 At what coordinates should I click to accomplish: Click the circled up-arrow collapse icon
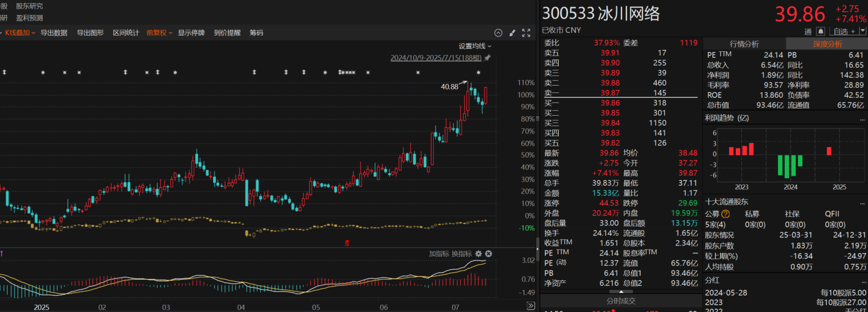click(x=498, y=33)
